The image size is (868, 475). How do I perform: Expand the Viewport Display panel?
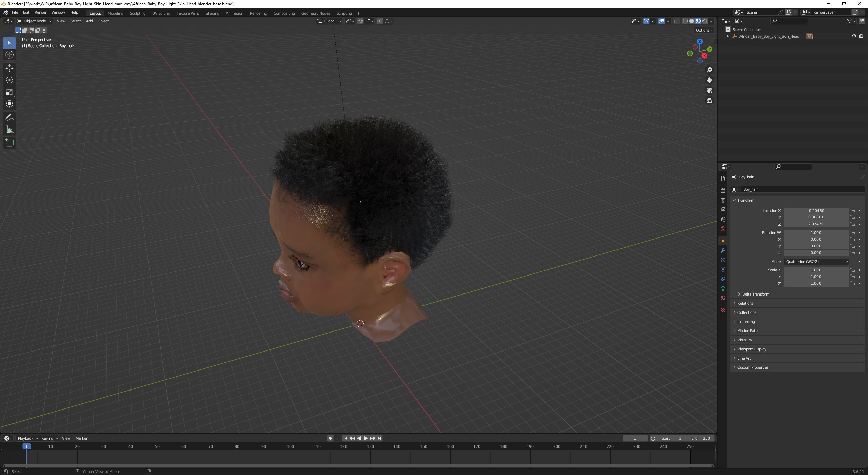pyautogui.click(x=734, y=349)
